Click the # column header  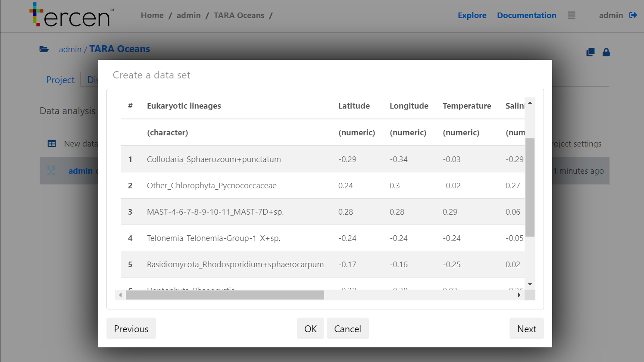coord(130,106)
